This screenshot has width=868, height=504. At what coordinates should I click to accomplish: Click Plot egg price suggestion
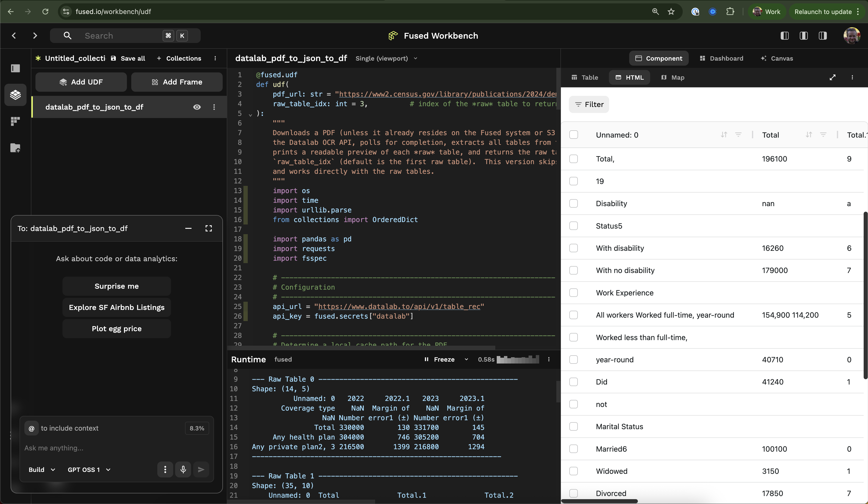[x=117, y=329]
